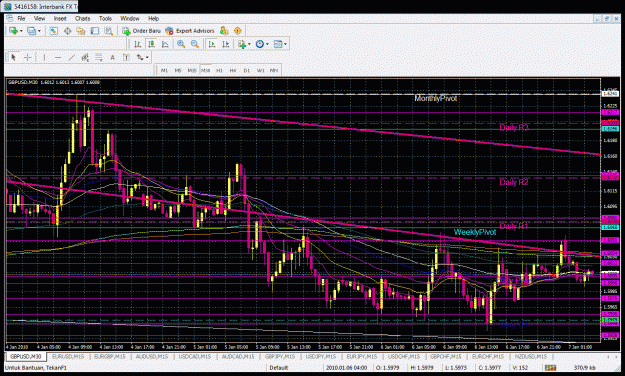Switch to the EURUSD,M15 chart tab
The height and width of the screenshot is (376, 625).
coord(68,356)
